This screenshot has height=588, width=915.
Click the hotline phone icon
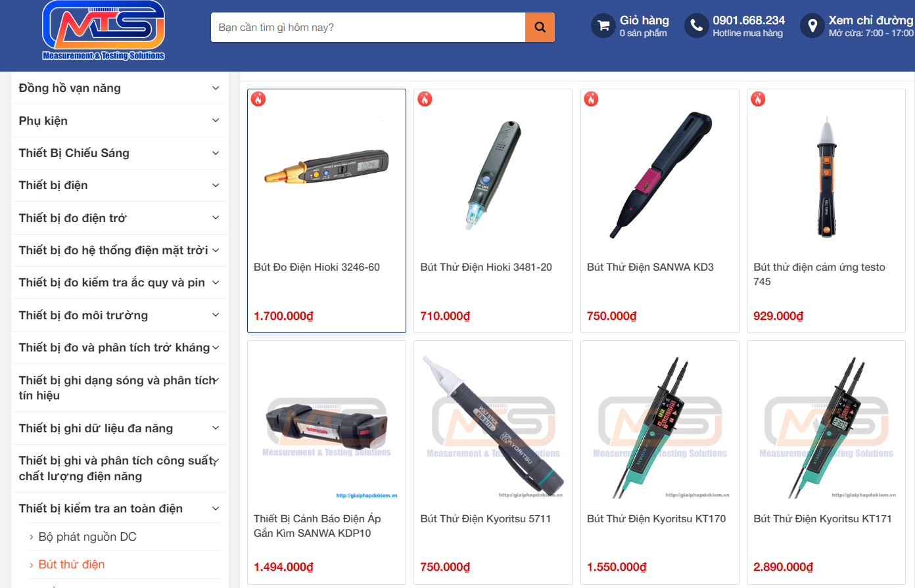pos(696,26)
